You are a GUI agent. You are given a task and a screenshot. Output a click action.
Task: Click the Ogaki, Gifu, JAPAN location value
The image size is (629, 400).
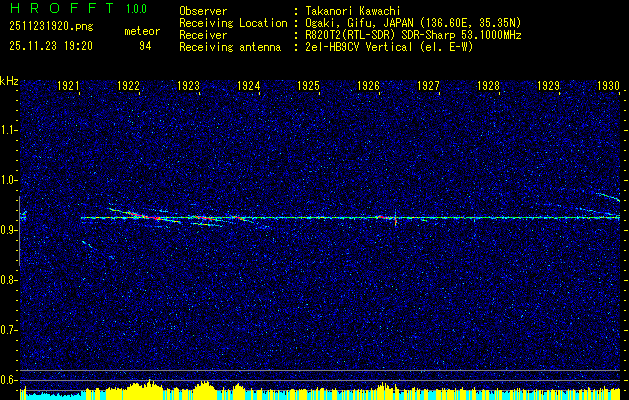coord(413,23)
